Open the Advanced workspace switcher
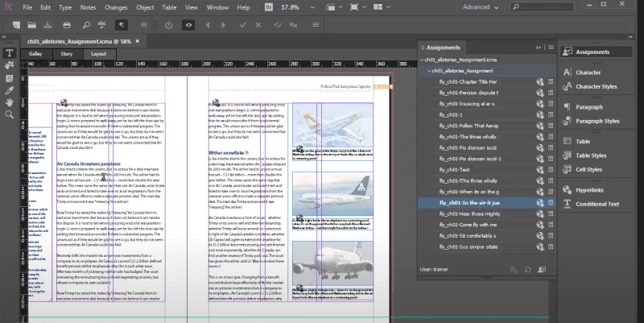The width and height of the screenshot is (644, 323). click(481, 7)
